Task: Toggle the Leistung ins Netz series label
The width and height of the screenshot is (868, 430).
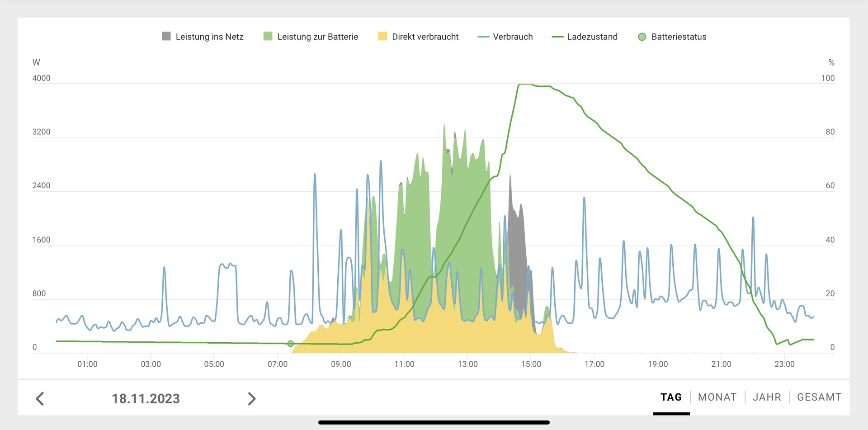Action: 209,37
